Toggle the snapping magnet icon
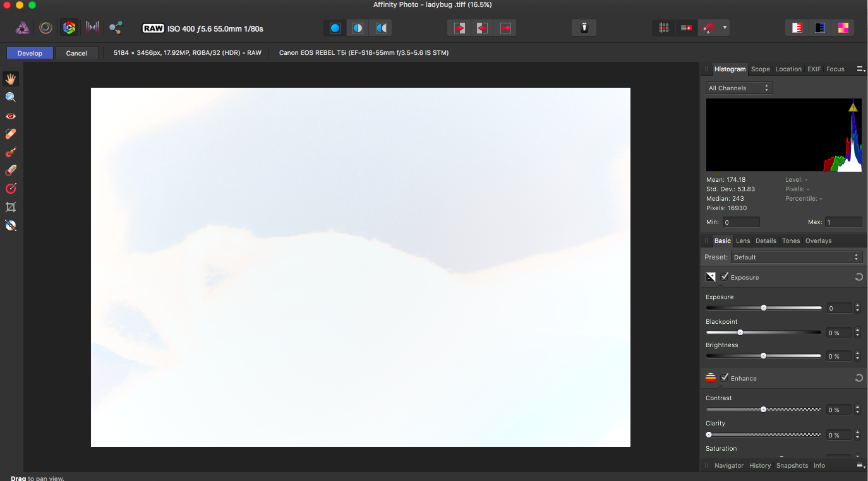The width and height of the screenshot is (868, 481). point(709,28)
